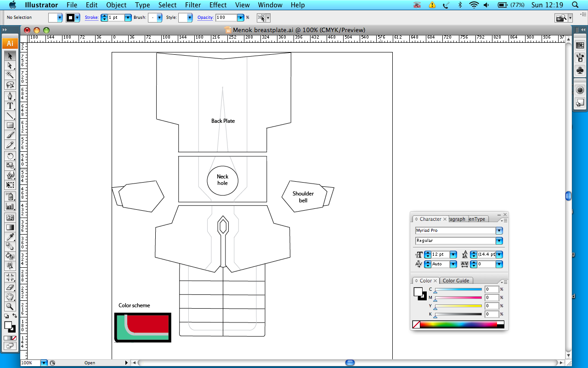The width and height of the screenshot is (588, 368).
Task: Open zoom level dropdown in status bar
Action: coord(44,363)
